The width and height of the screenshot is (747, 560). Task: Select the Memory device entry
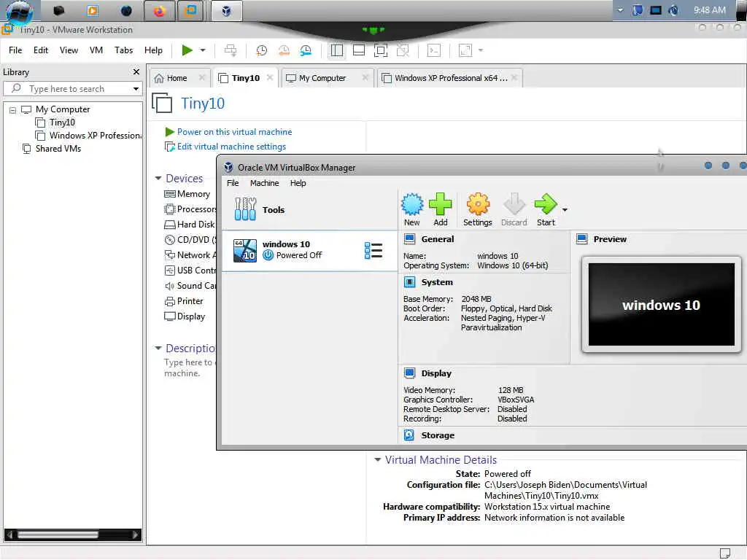pyautogui.click(x=187, y=194)
